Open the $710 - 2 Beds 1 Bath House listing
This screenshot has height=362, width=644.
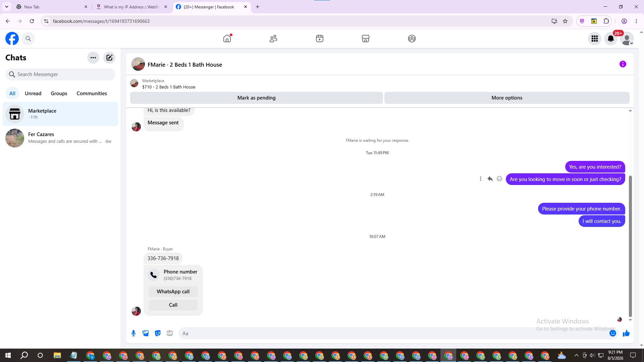point(169,87)
